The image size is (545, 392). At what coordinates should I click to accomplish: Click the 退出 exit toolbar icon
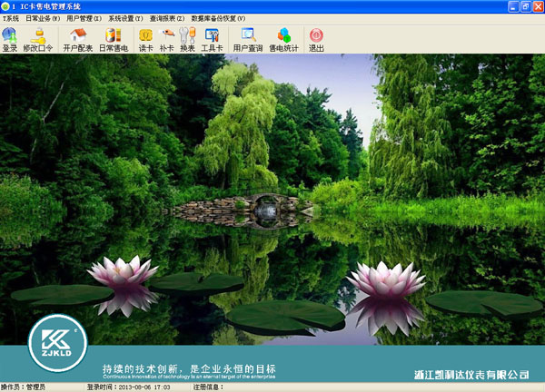pos(316,40)
